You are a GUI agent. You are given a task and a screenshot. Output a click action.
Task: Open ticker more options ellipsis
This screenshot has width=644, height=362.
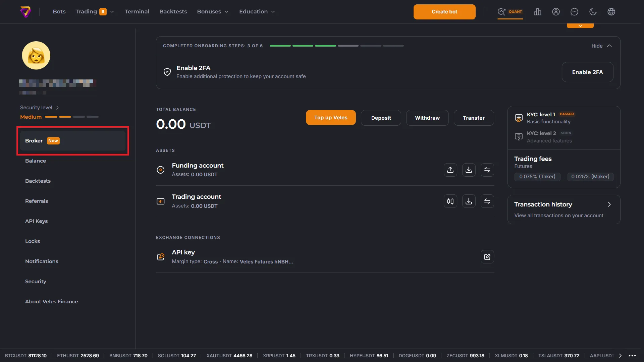(x=632, y=356)
